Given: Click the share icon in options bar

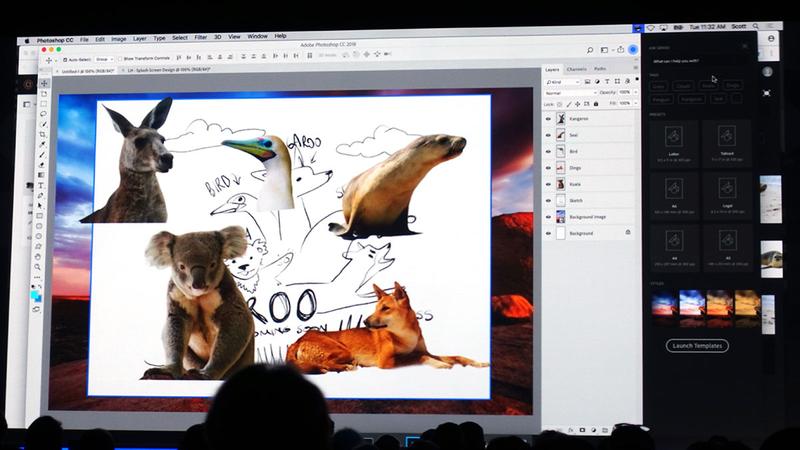Looking at the screenshot, I should pyautogui.click(x=621, y=48).
